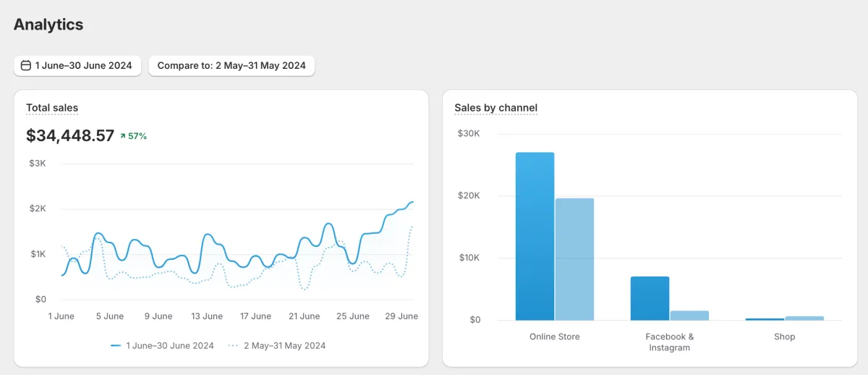Screen dimensions: 868x375
Task: Open the 1 June–30 June 2024 date range
Action: point(77,65)
